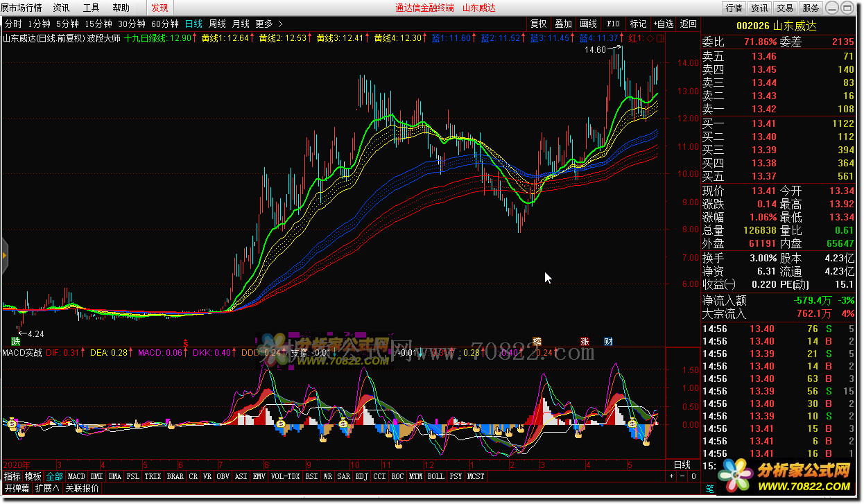Select the 月线 period tab
The width and height of the screenshot is (864, 504).
point(241,23)
